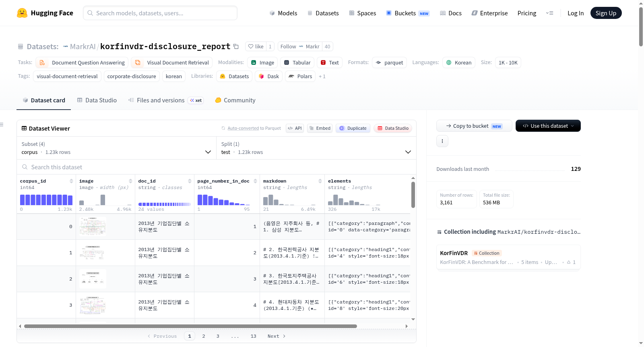Screen dimensions: 644x347
Task: Sort by markdown column arrows
Action: (320, 181)
